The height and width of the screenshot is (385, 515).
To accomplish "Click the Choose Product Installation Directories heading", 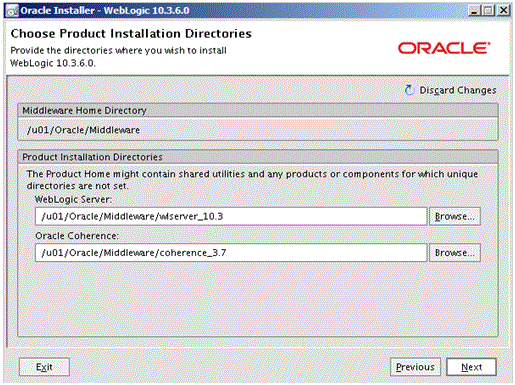I will point(131,34).
